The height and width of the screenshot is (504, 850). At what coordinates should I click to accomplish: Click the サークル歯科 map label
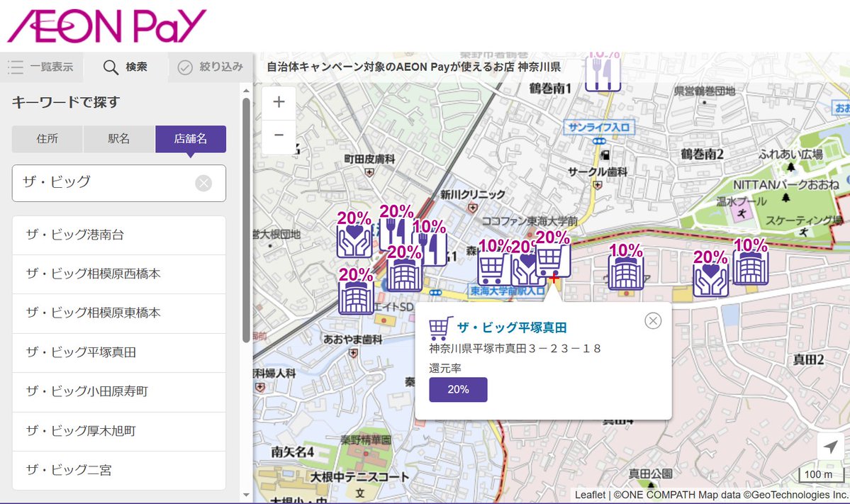tap(598, 172)
